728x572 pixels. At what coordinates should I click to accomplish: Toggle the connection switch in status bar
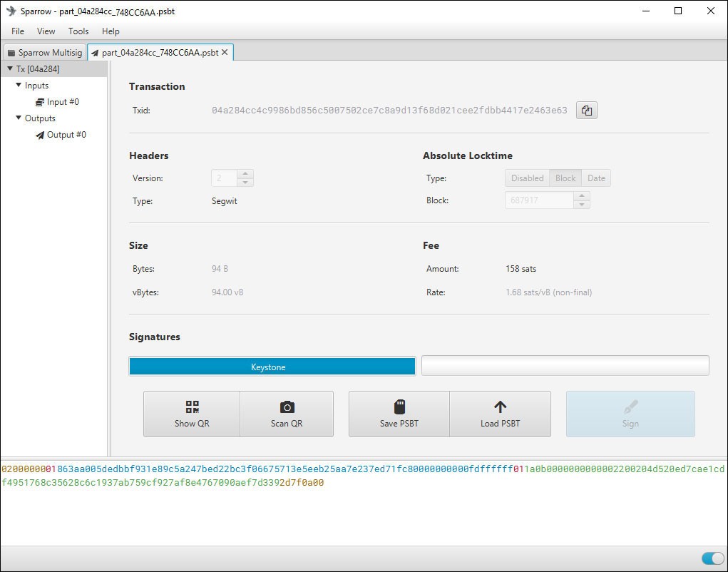point(712,558)
